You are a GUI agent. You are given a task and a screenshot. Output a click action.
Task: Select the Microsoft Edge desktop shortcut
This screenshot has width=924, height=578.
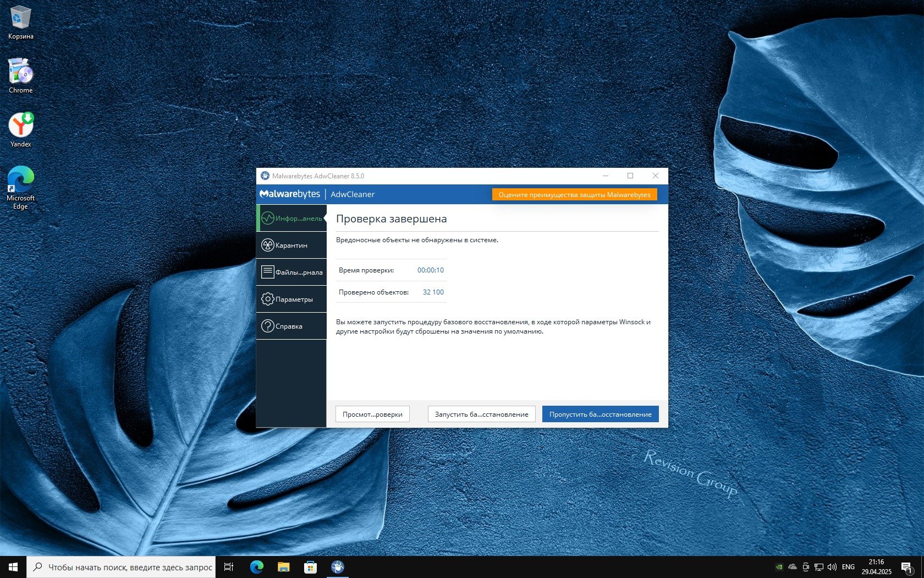21,187
